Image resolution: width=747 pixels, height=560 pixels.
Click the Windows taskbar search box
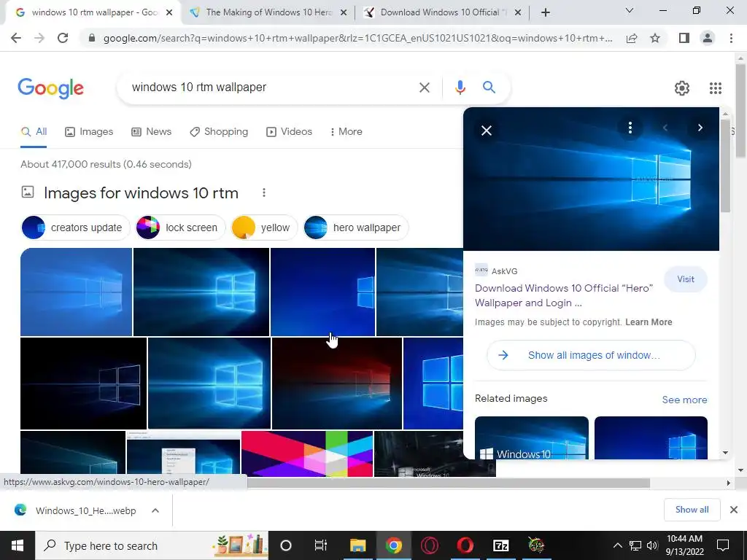click(152, 545)
